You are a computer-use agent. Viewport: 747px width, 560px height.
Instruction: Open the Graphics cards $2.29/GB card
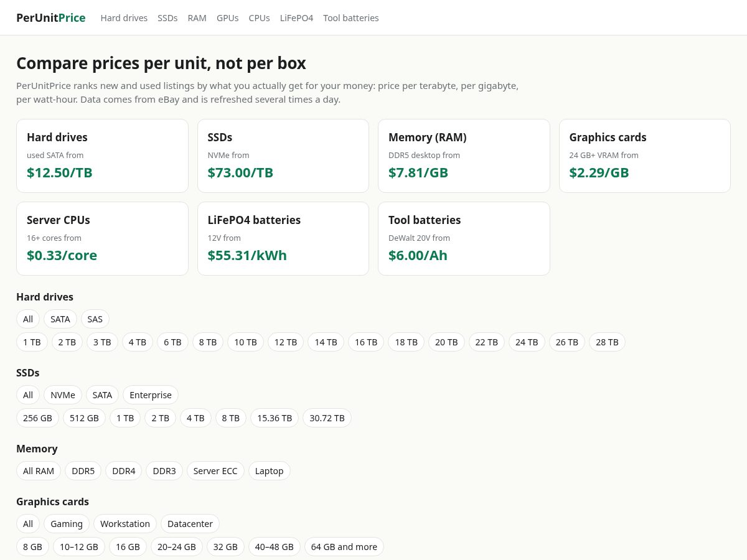(645, 156)
